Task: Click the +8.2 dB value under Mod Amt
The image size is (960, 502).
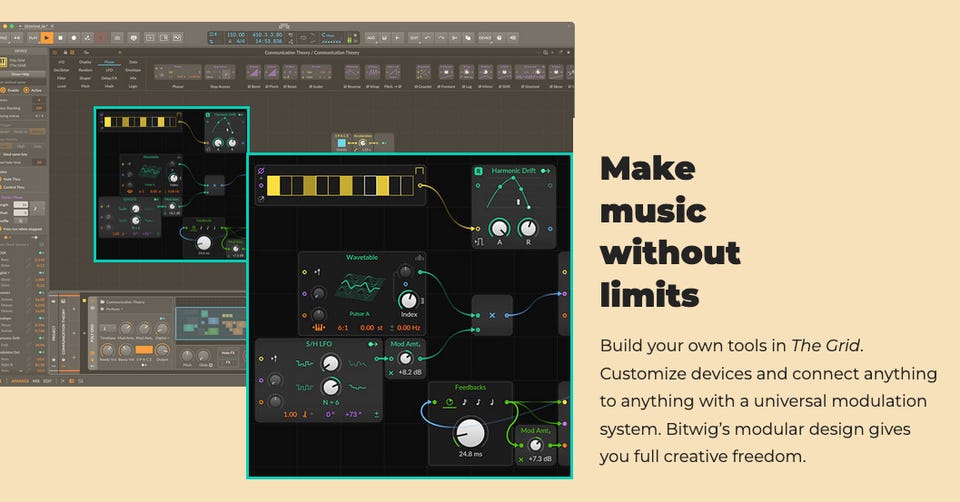Action: click(410, 372)
